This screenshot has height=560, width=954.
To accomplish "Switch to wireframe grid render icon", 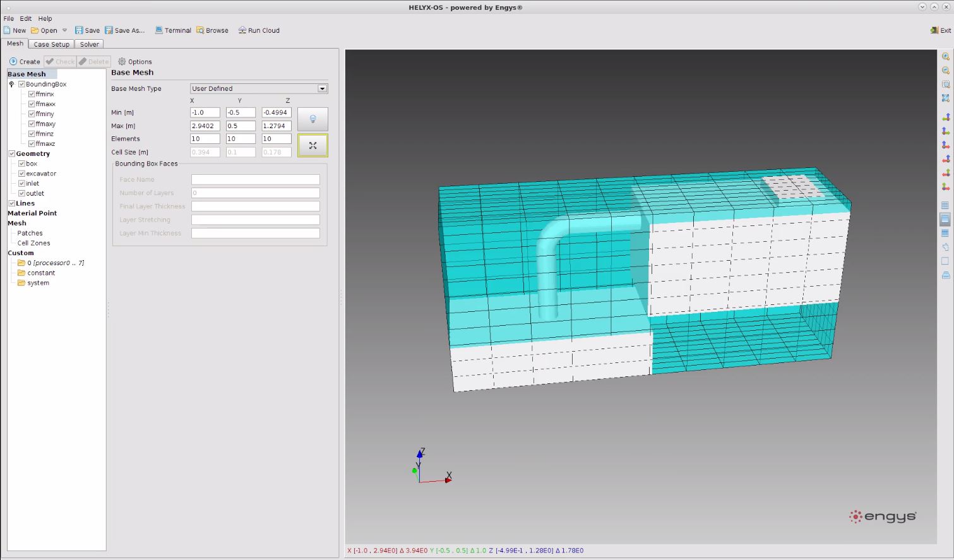I will (945, 205).
